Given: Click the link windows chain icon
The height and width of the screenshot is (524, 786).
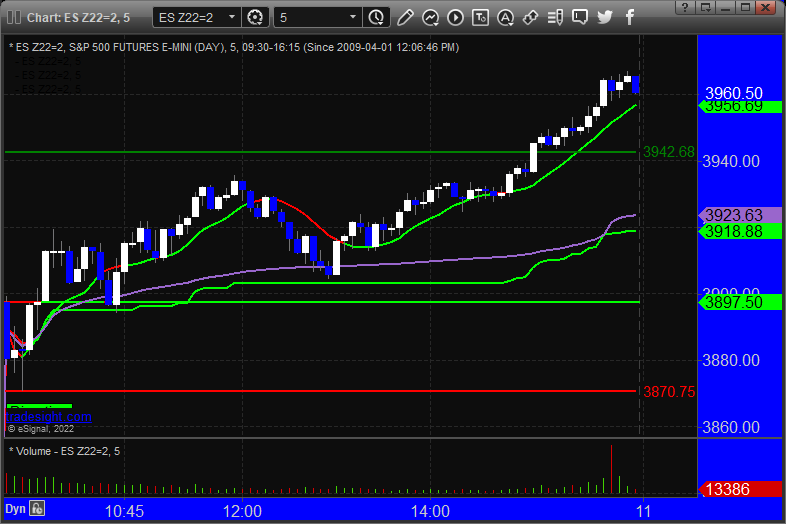Looking at the screenshot, I should [530, 18].
